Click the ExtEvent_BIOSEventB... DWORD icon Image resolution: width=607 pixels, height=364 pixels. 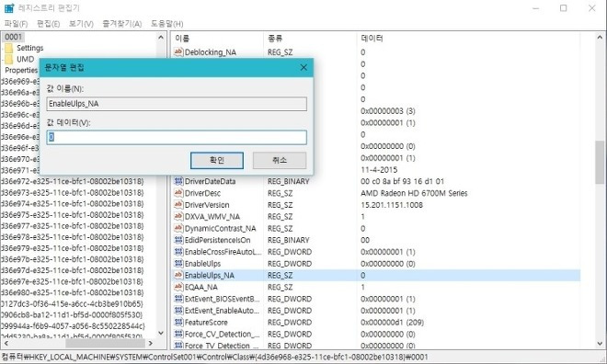click(178, 299)
